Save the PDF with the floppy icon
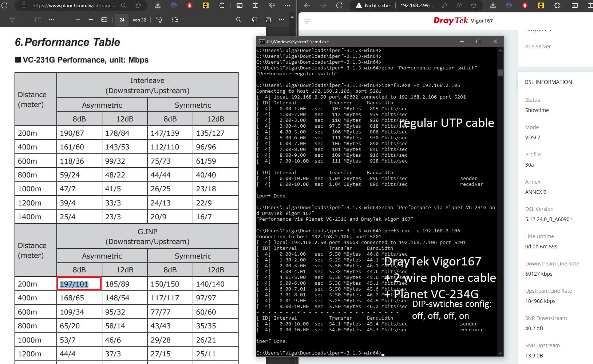Viewport: 593px width, 364px height. click(268, 20)
